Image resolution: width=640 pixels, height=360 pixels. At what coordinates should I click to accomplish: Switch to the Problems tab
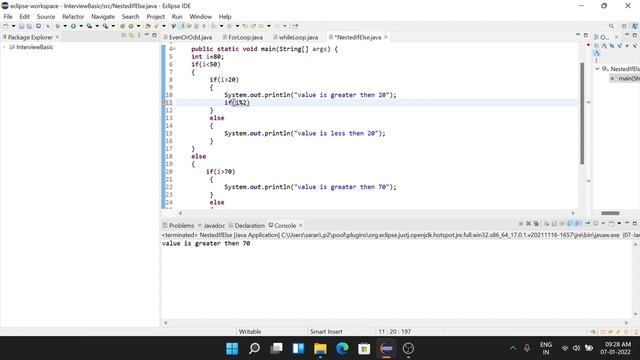[x=178, y=225]
